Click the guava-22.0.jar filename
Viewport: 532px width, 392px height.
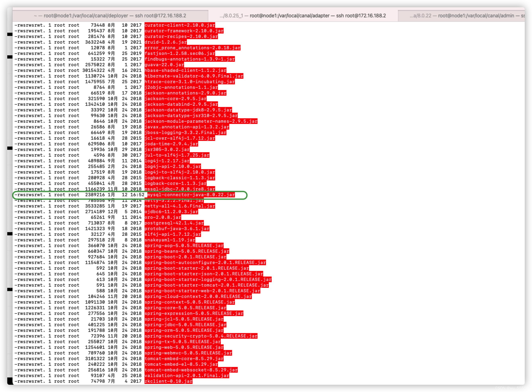click(164, 65)
